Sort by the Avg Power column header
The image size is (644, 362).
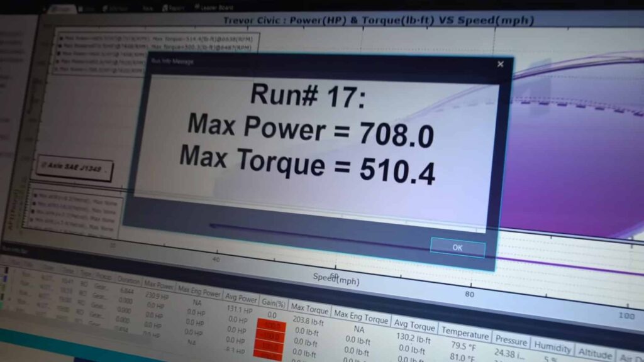point(241,298)
